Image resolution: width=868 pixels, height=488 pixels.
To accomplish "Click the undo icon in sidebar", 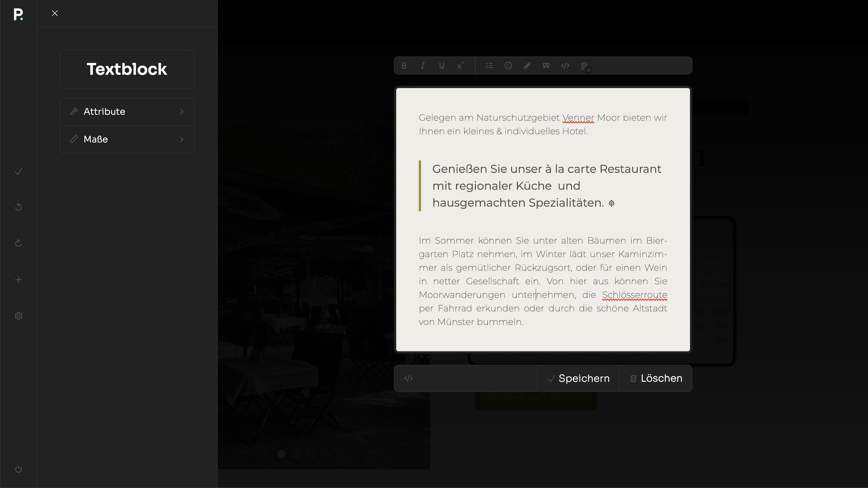I will (19, 207).
